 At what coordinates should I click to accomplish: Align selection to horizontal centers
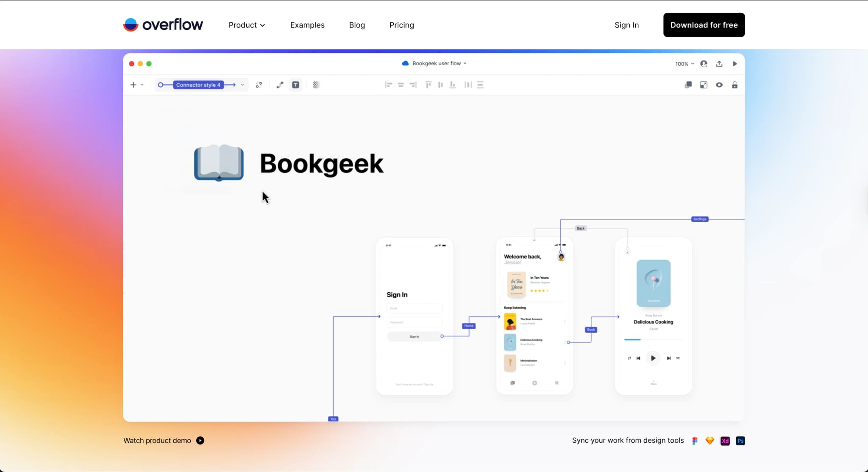coord(401,85)
